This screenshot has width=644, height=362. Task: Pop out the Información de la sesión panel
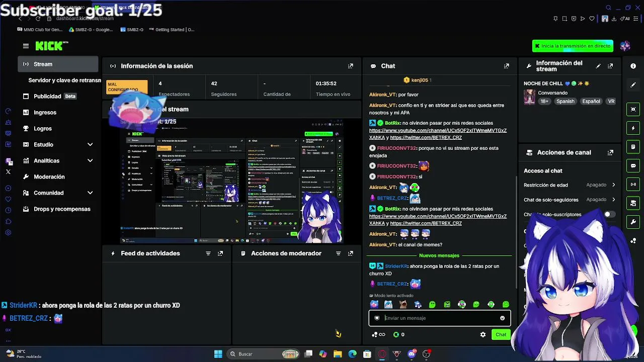(x=351, y=66)
